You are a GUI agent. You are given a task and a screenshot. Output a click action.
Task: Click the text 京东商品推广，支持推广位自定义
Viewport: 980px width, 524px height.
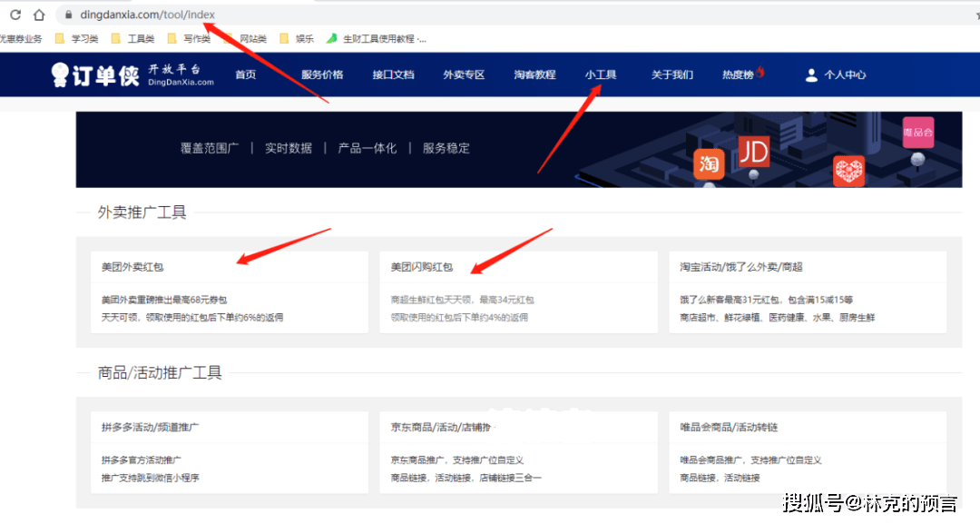point(456,460)
